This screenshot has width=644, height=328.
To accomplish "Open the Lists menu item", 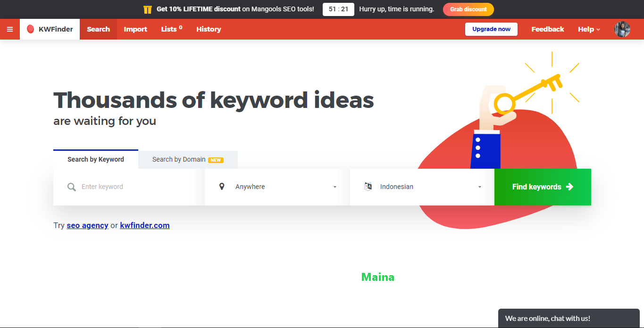I will click(172, 29).
